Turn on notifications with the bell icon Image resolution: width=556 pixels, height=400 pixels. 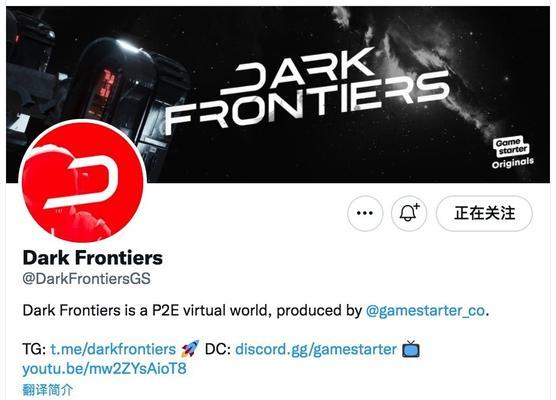point(409,213)
